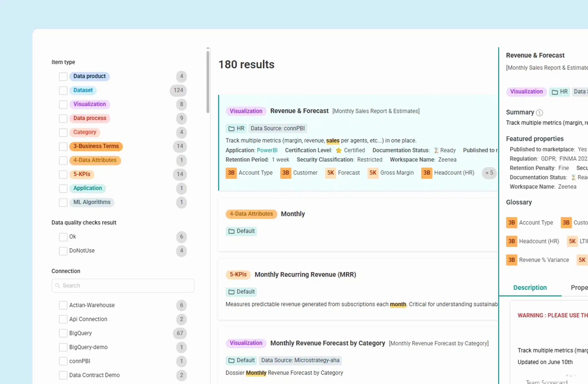The width and height of the screenshot is (588, 384).
Task: Open the HR folder icon on Revenue & Forecast
Action: [231, 128]
